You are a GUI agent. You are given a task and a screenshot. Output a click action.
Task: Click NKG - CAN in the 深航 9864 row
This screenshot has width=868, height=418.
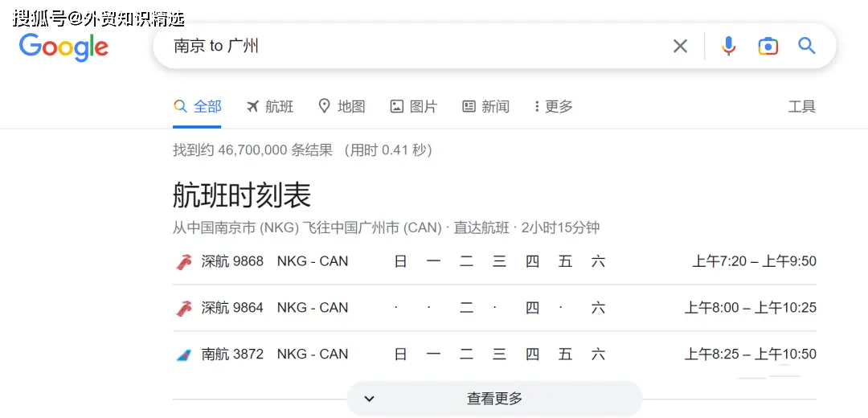click(313, 308)
